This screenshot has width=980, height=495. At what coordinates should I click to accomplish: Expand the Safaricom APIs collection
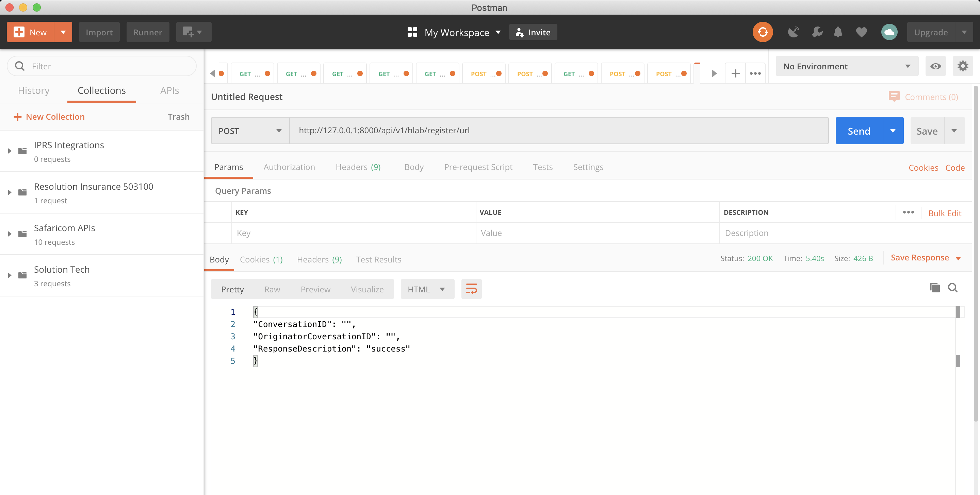(x=10, y=234)
